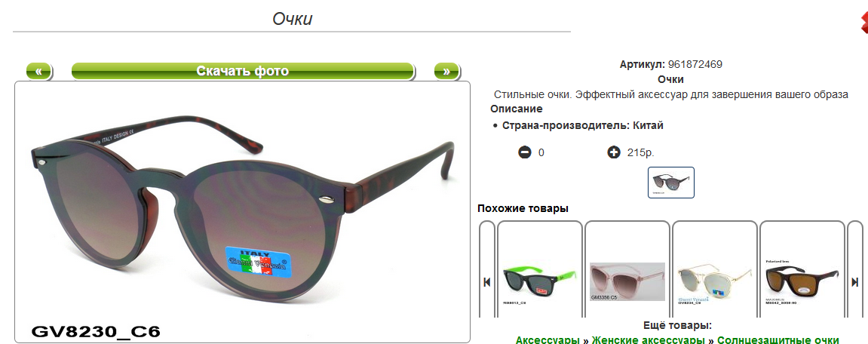Go to next photo with » button
Screen dimensions: 868x344
coord(446,72)
